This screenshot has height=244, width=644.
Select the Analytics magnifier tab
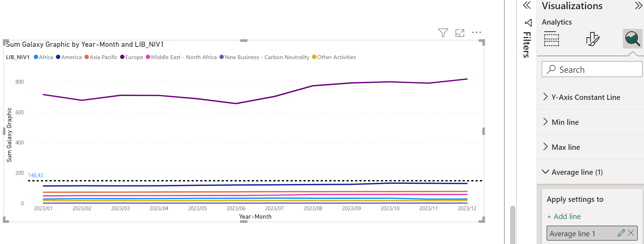coord(632,39)
